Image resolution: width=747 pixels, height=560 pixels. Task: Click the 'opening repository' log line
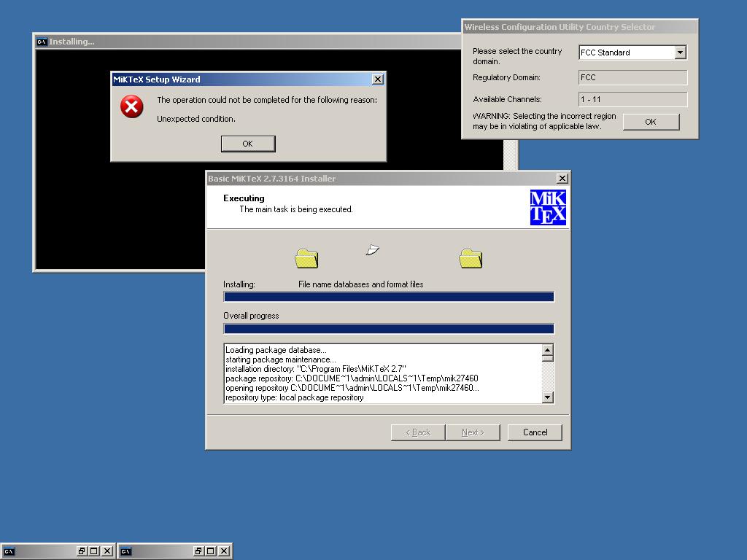point(352,388)
